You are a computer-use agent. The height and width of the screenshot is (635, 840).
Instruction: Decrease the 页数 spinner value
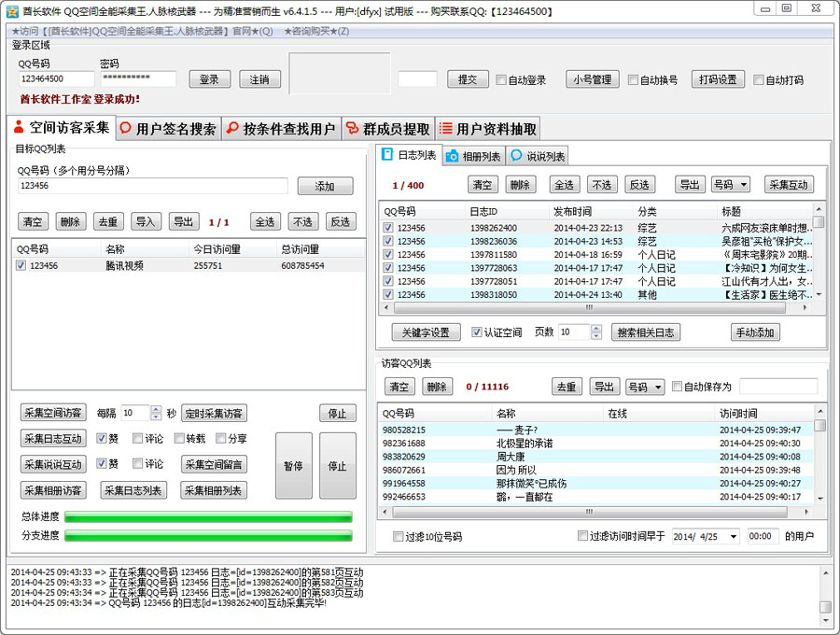pyautogui.click(x=596, y=336)
